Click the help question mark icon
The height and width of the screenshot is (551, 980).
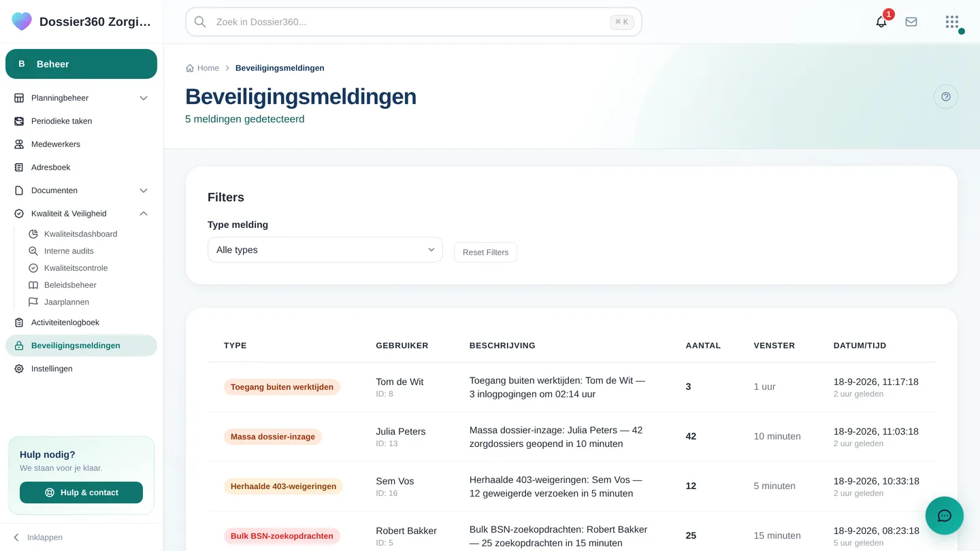click(946, 97)
